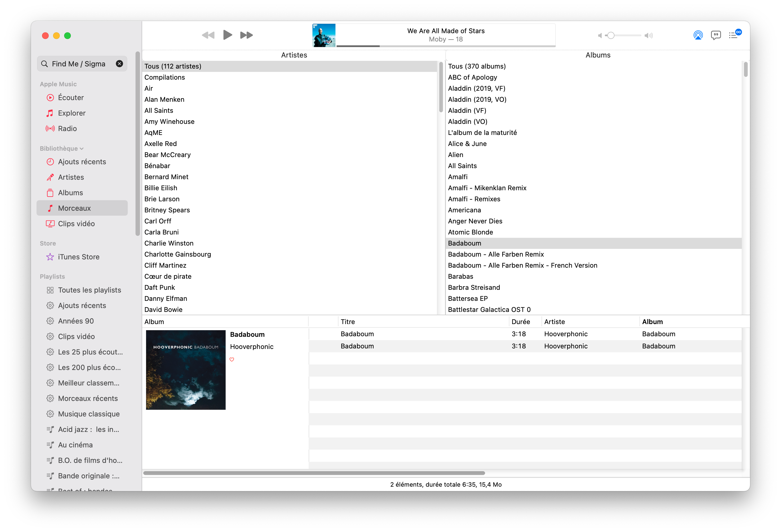Toggle the heart favorite under Hooverphonic

(x=232, y=359)
